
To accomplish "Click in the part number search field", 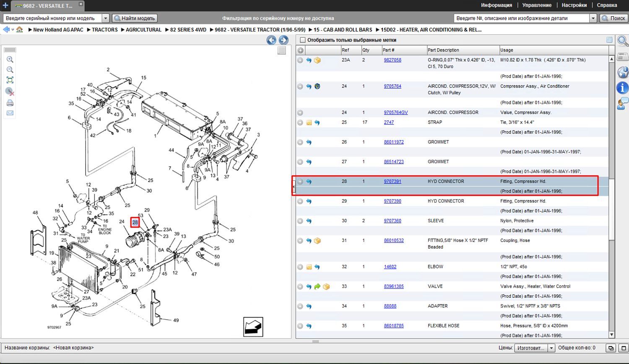I will (522, 18).
